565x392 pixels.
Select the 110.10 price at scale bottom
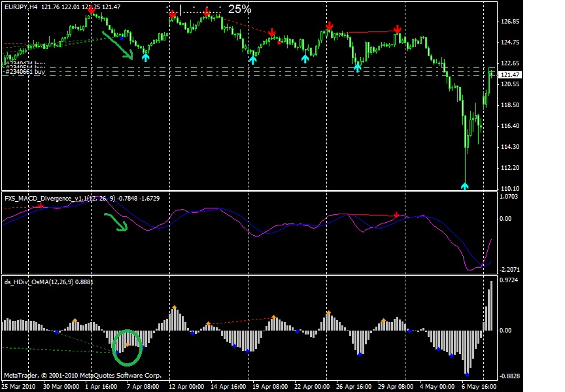tap(510, 188)
